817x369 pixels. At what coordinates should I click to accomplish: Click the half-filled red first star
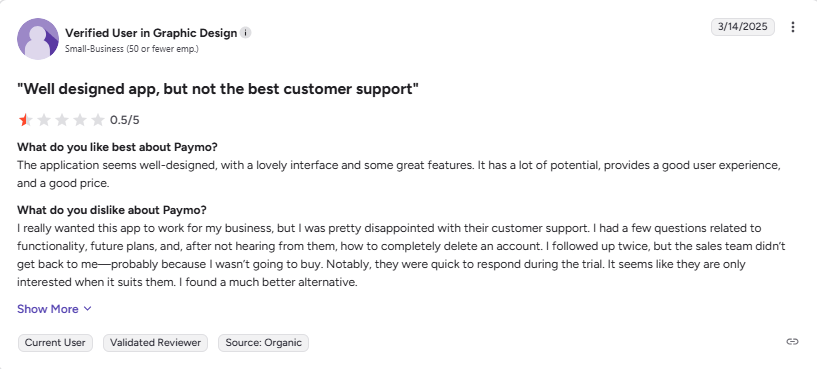25,120
